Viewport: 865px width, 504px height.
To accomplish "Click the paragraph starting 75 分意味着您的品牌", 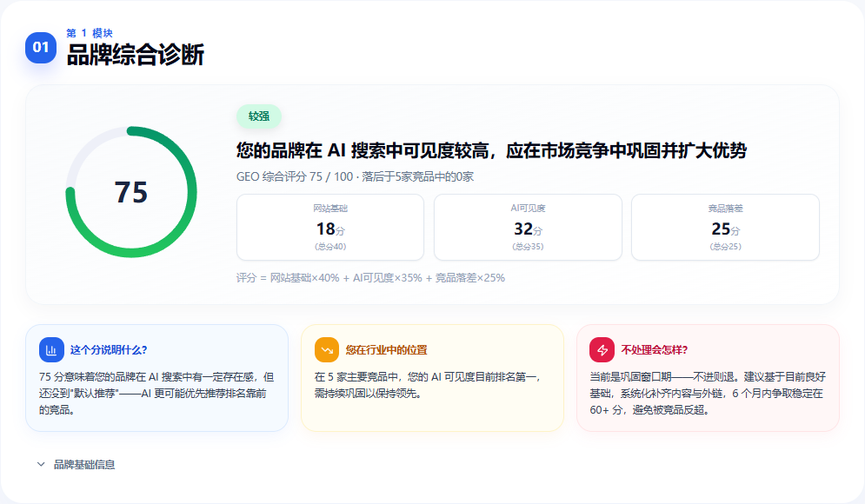I will pos(156,394).
